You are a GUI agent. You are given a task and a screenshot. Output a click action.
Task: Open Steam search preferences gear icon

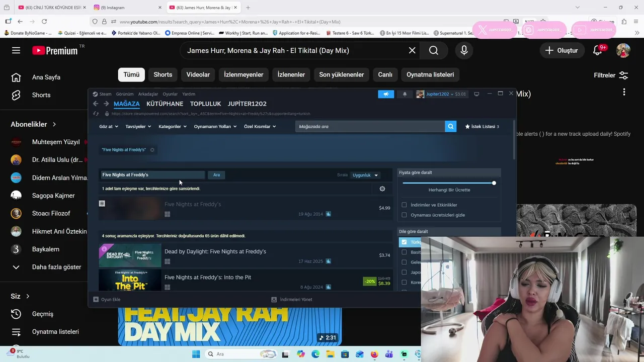tap(382, 189)
